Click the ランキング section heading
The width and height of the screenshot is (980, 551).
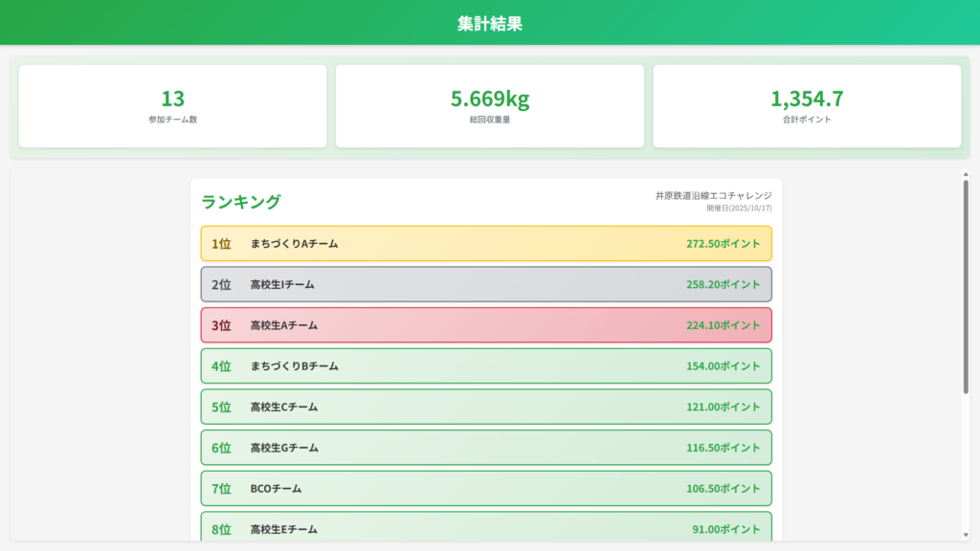point(241,202)
